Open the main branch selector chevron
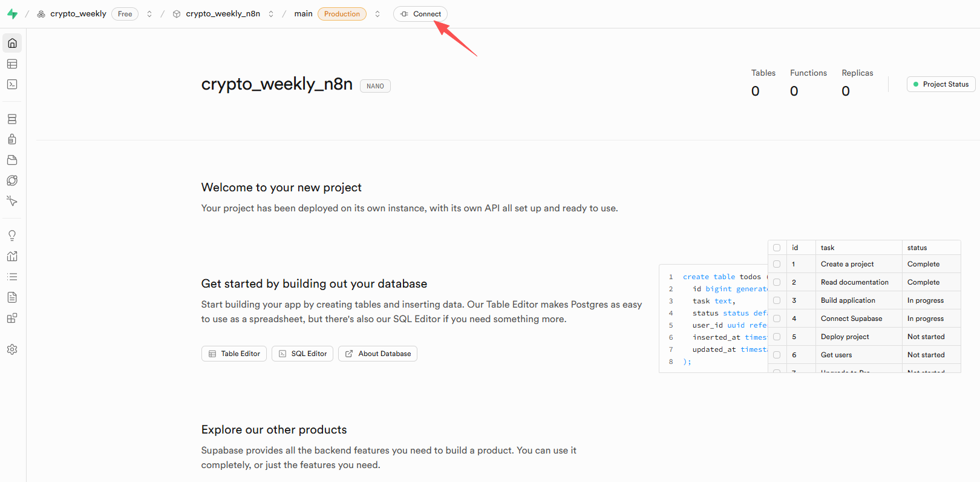Viewport: 980px width, 482px height. pyautogui.click(x=377, y=14)
